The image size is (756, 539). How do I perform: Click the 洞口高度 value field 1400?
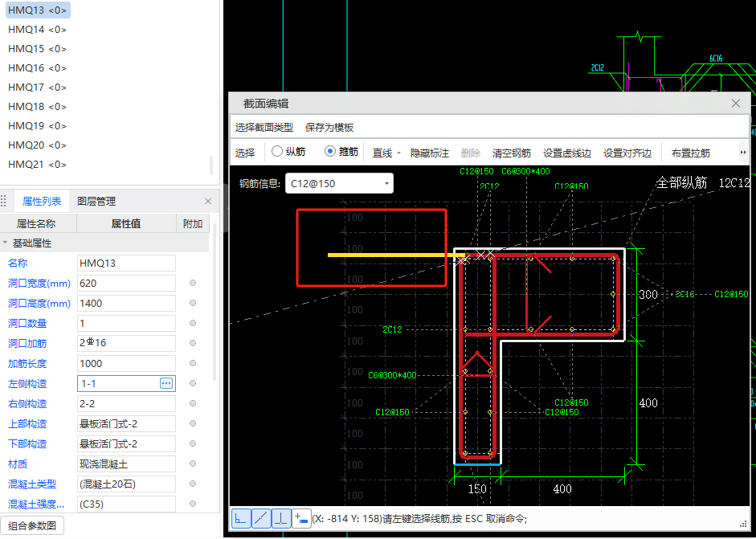(126, 304)
